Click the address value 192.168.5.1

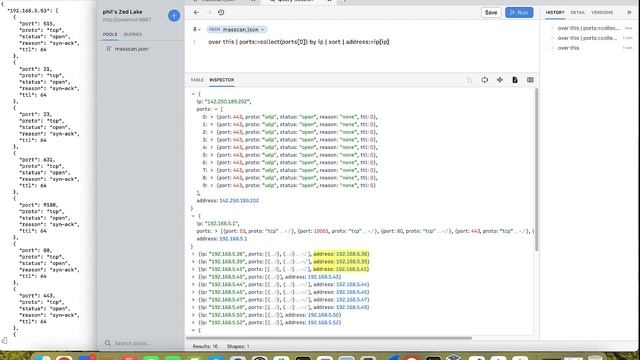coord(233,239)
